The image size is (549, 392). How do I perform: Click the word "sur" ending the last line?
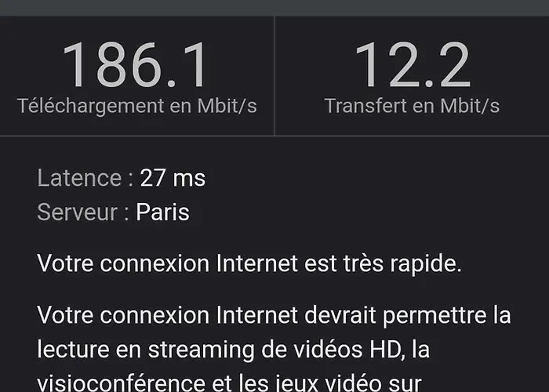[405, 384]
